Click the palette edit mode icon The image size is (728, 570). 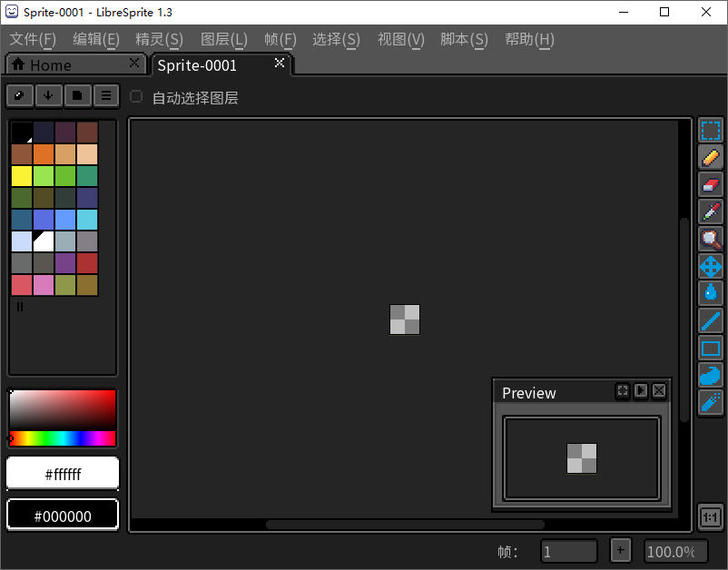(19, 95)
